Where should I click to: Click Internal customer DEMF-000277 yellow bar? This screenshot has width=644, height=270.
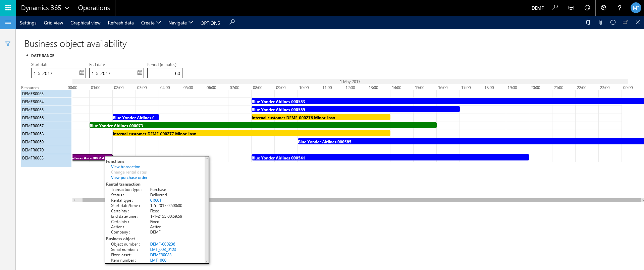251,133
